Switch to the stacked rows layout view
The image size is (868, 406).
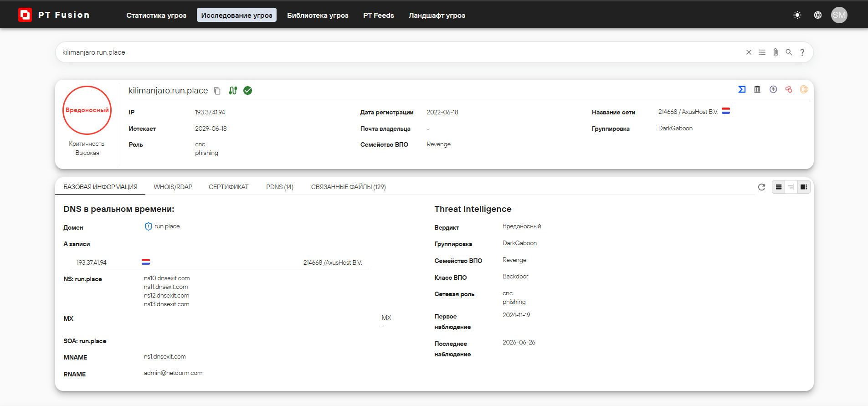point(779,187)
